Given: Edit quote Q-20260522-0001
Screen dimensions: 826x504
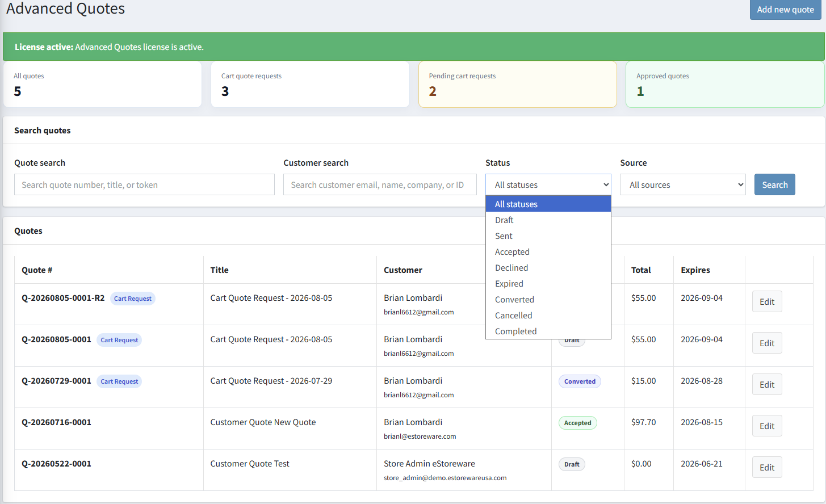Looking at the screenshot, I should tap(767, 467).
